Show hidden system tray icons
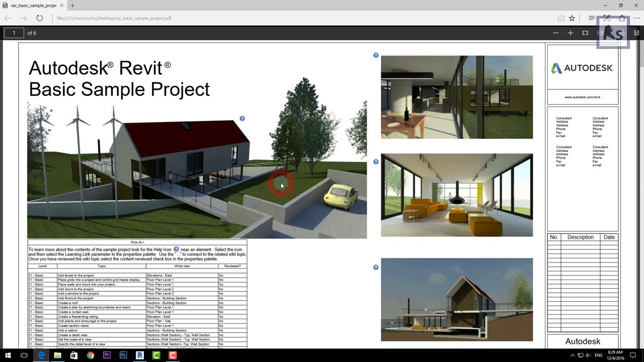Screen dimensions: 644x362 click(x=573, y=355)
